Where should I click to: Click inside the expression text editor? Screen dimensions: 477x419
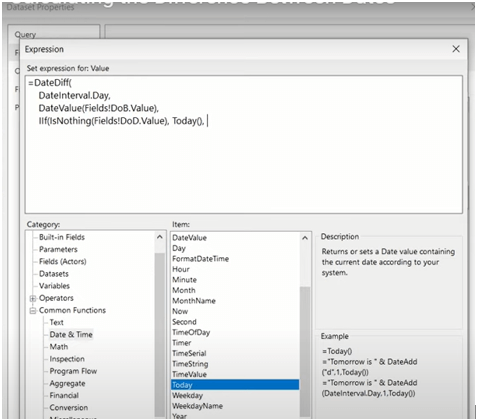[x=244, y=144]
